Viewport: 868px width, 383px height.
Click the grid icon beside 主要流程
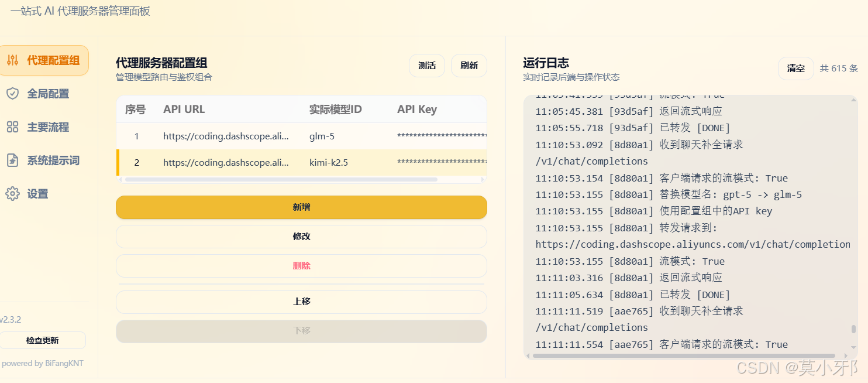point(12,127)
